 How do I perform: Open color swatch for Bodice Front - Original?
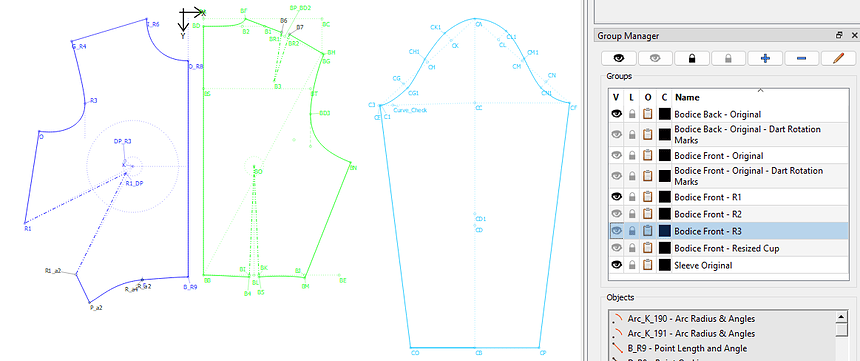point(665,156)
